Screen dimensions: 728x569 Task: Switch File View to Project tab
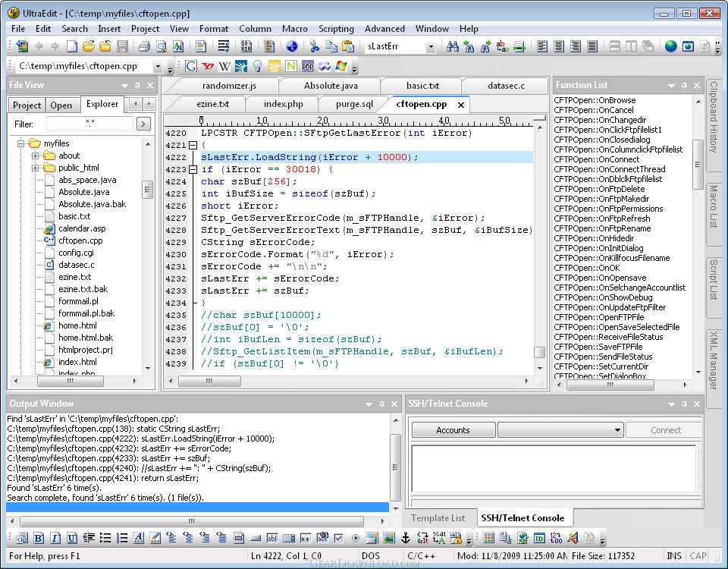point(27,105)
